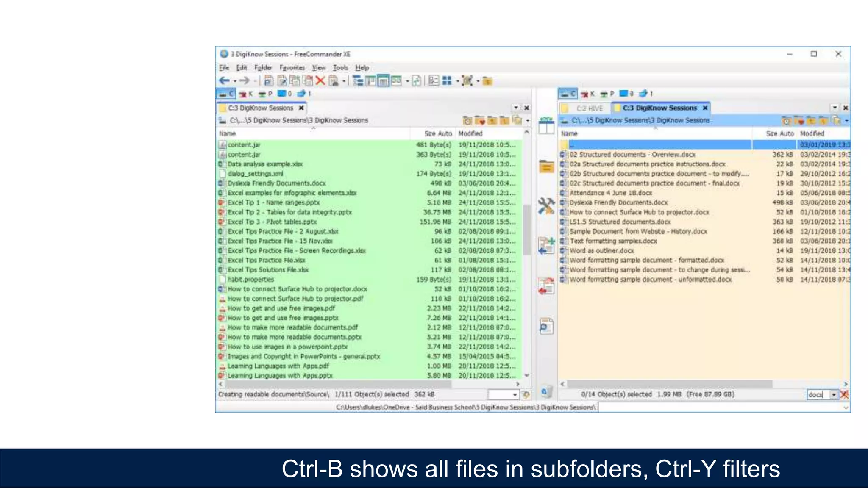This screenshot has height=488, width=868.
Task: Click the wrench and hammer tools icon
Action: click(546, 206)
